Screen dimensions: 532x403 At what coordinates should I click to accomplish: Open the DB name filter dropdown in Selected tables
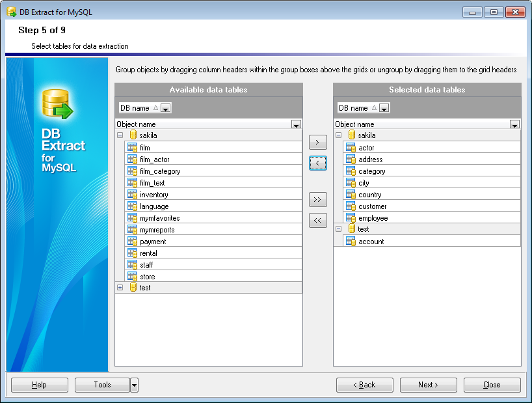tap(384, 108)
